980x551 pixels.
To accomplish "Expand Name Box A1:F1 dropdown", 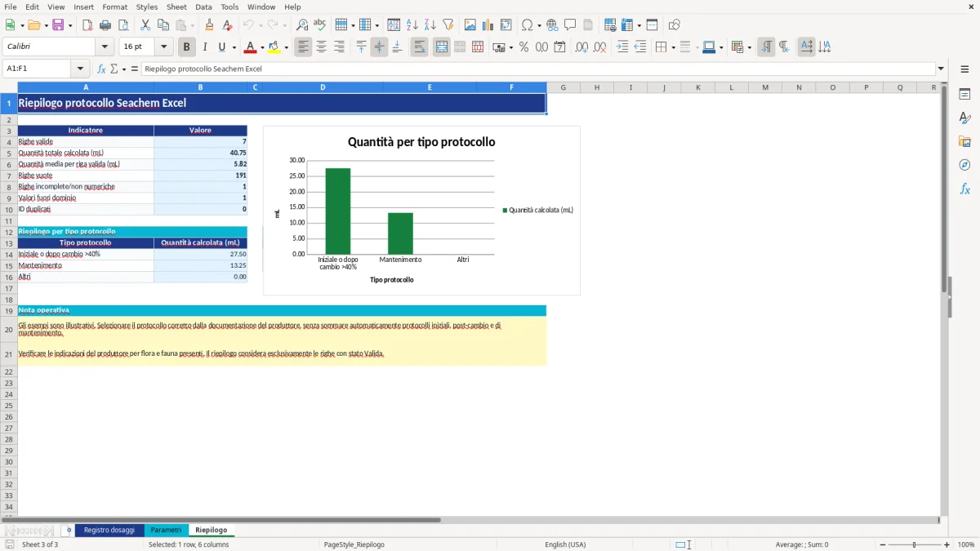I will click(80, 69).
